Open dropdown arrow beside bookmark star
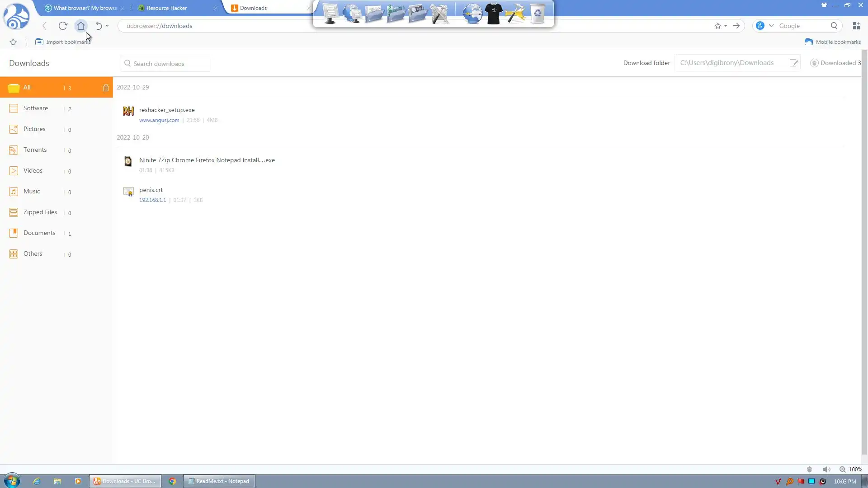This screenshot has height=488, width=868. pos(726,26)
